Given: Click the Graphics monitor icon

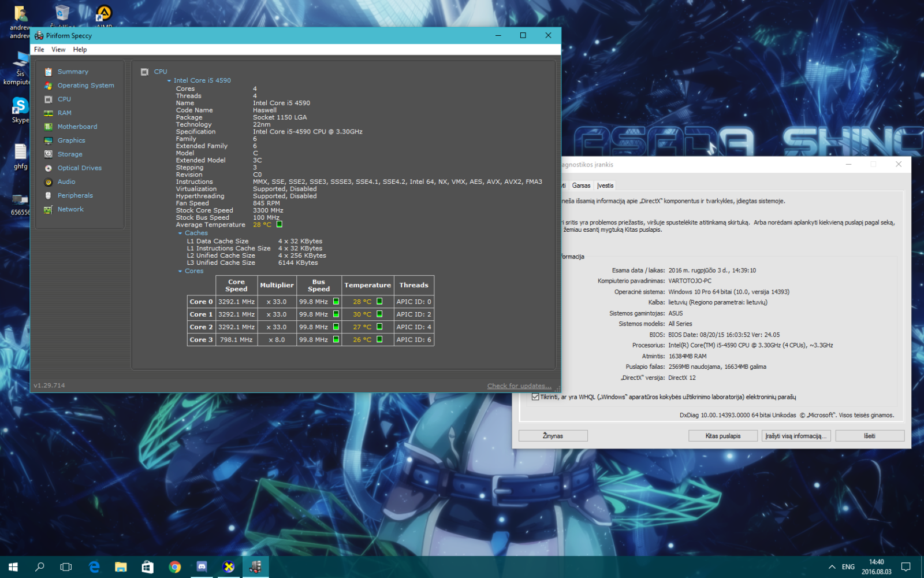Looking at the screenshot, I should 49,140.
